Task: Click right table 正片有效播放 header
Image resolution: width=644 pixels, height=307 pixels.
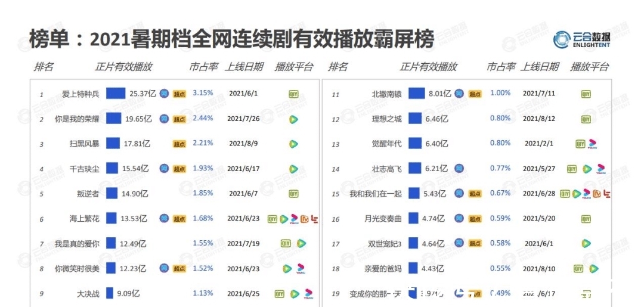Action: point(428,67)
